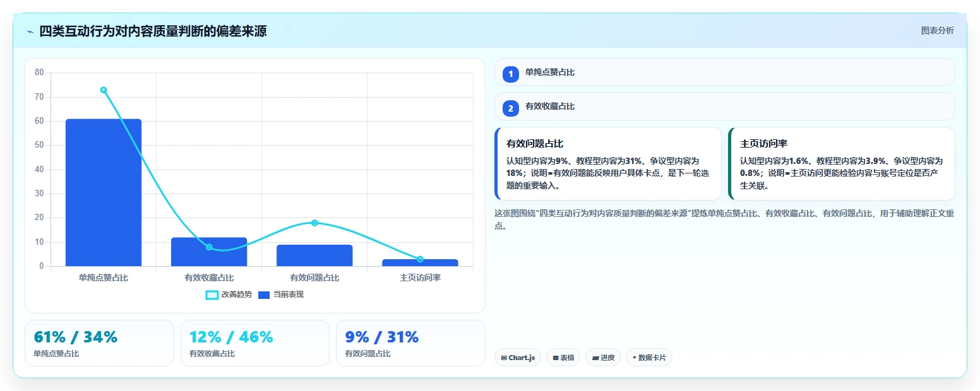Click the y-axis value 80
The height and width of the screenshot is (391, 980).
point(39,73)
